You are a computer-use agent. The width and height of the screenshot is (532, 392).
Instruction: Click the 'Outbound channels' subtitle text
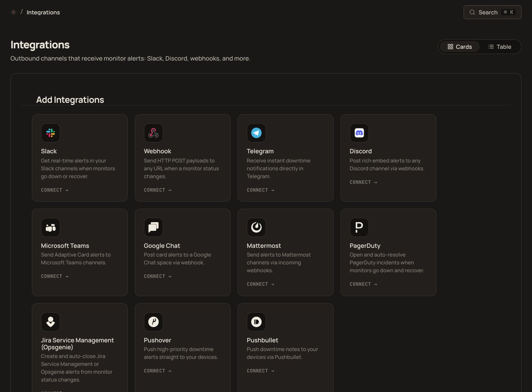130,58
